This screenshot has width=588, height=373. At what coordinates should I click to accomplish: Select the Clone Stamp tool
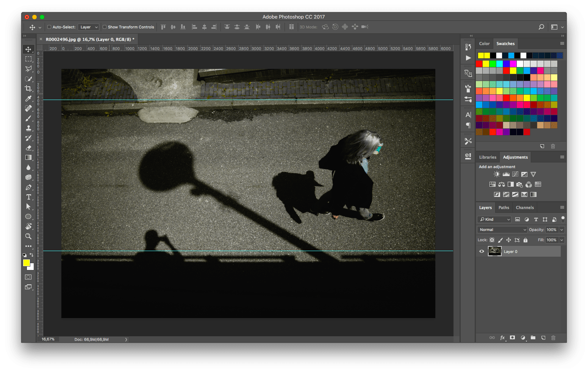[x=28, y=128]
